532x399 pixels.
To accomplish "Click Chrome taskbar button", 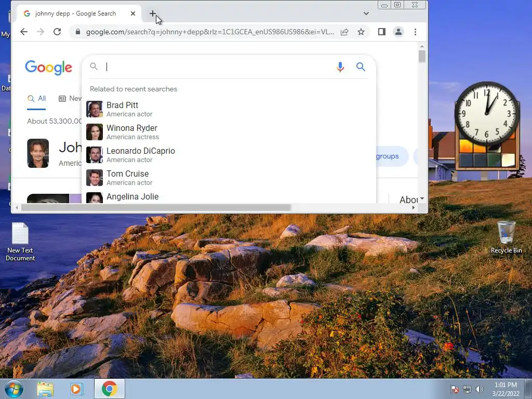I will click(x=109, y=389).
